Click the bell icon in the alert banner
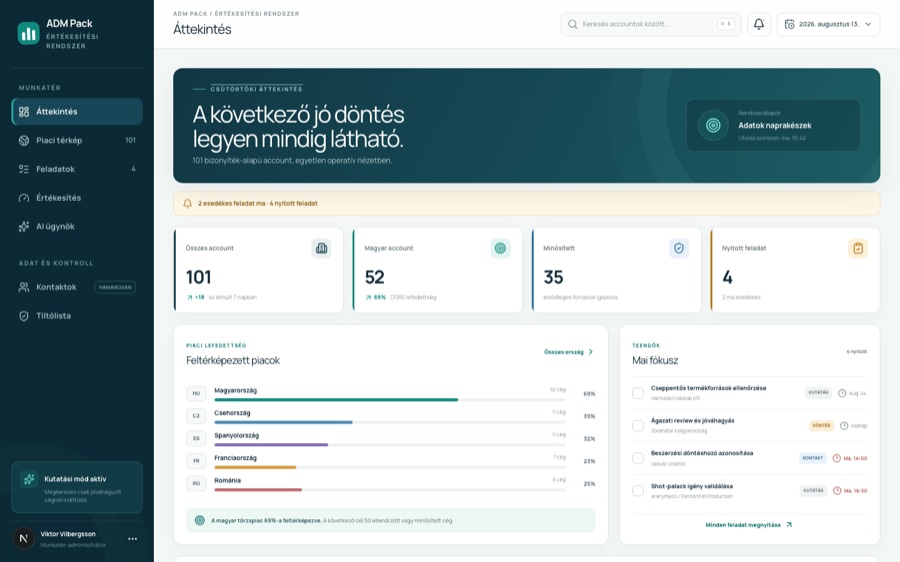 coord(187,203)
